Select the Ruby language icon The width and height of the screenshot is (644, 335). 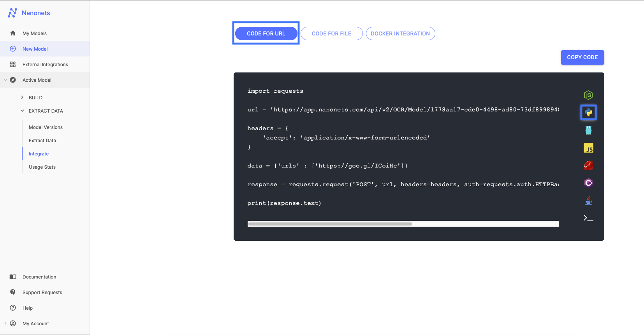(x=588, y=166)
